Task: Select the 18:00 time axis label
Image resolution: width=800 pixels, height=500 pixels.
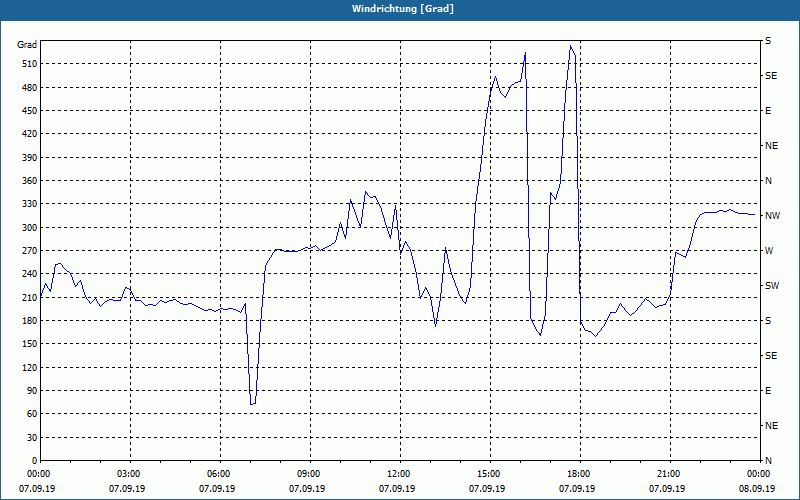Action: 580,473
